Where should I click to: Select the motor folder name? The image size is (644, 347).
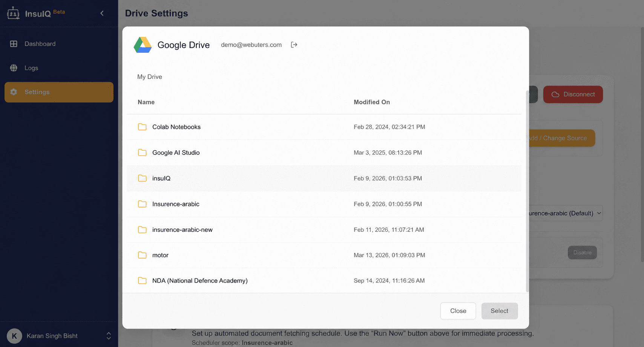coord(160,255)
